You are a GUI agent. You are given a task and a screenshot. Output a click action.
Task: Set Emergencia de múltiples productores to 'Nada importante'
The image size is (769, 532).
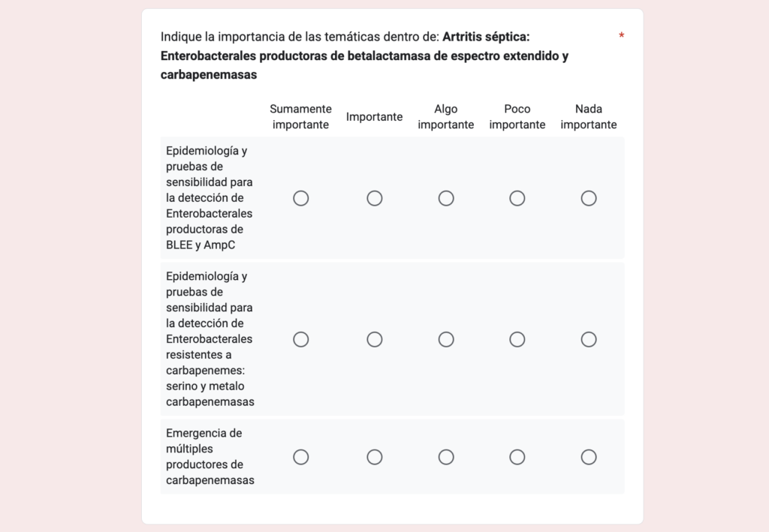(589, 457)
